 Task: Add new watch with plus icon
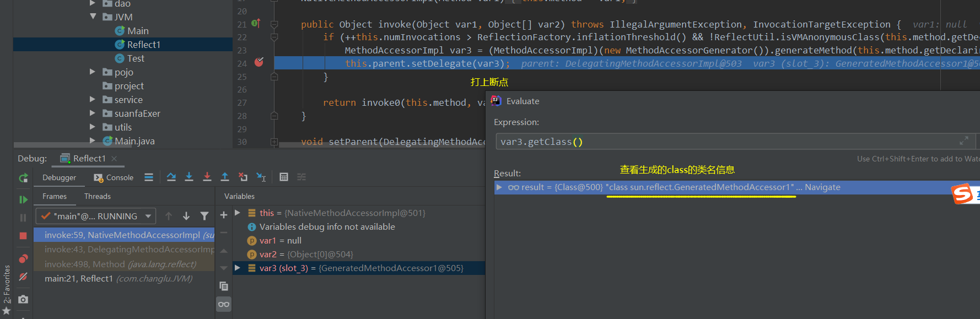(224, 215)
